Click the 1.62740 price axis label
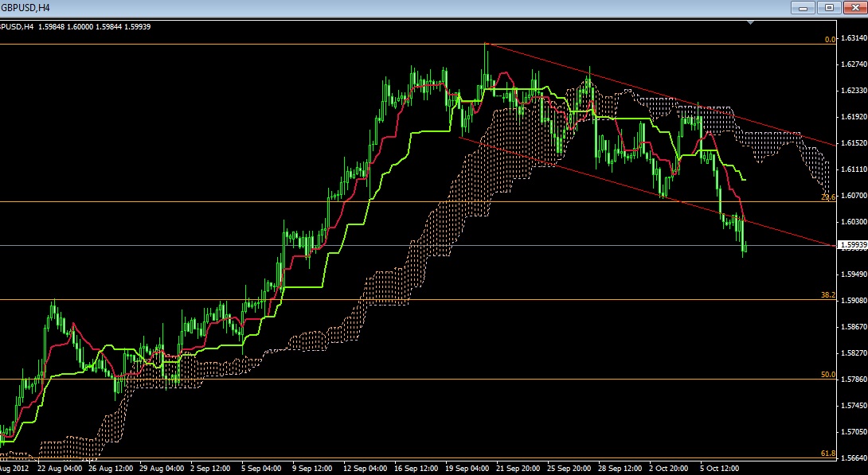868x475 pixels. [853, 64]
